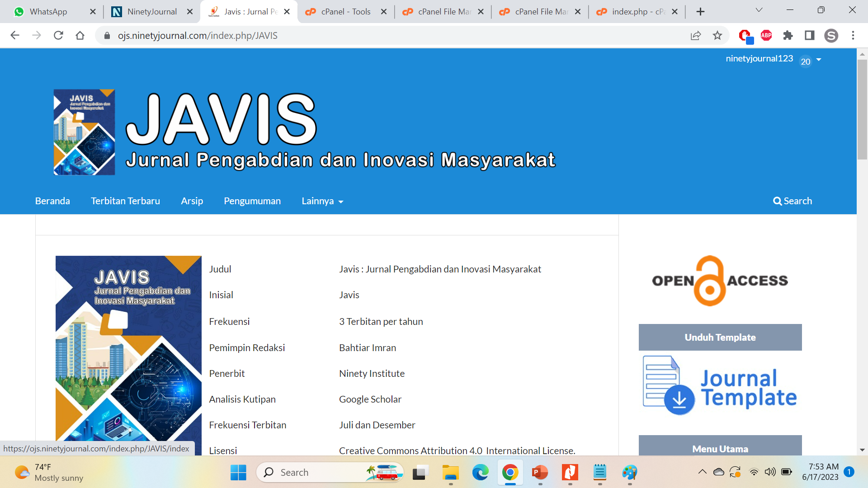This screenshot has height=488, width=868.
Task: Open the Chrome profile avatar
Action: [831, 35]
